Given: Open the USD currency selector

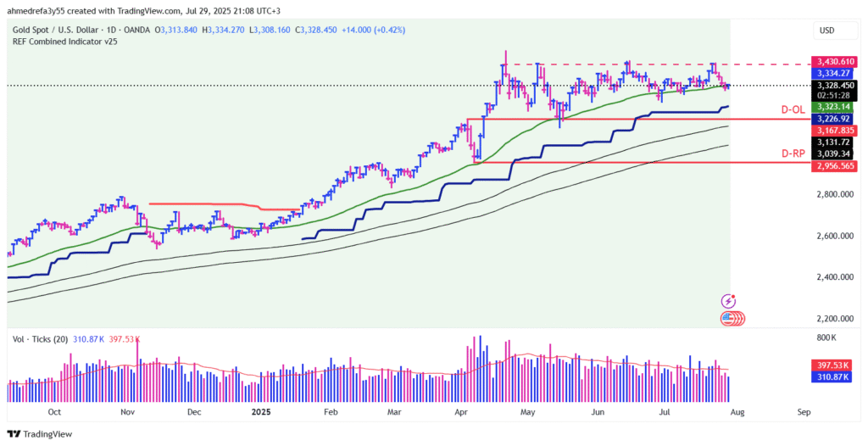Looking at the screenshot, I should (827, 31).
